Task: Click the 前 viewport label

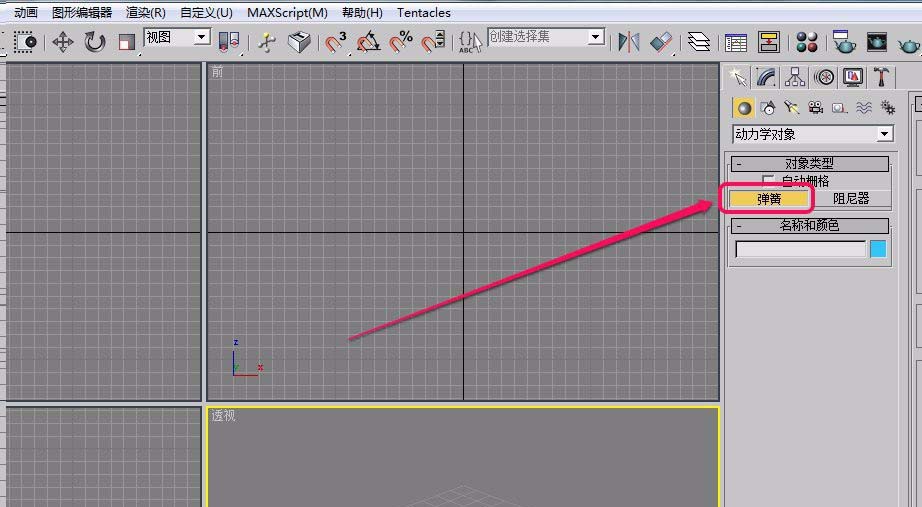Action: [218, 72]
